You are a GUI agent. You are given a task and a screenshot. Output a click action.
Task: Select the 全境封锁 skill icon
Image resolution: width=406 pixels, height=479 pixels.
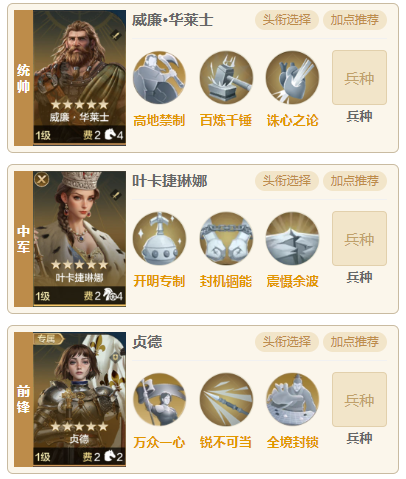(x=292, y=399)
